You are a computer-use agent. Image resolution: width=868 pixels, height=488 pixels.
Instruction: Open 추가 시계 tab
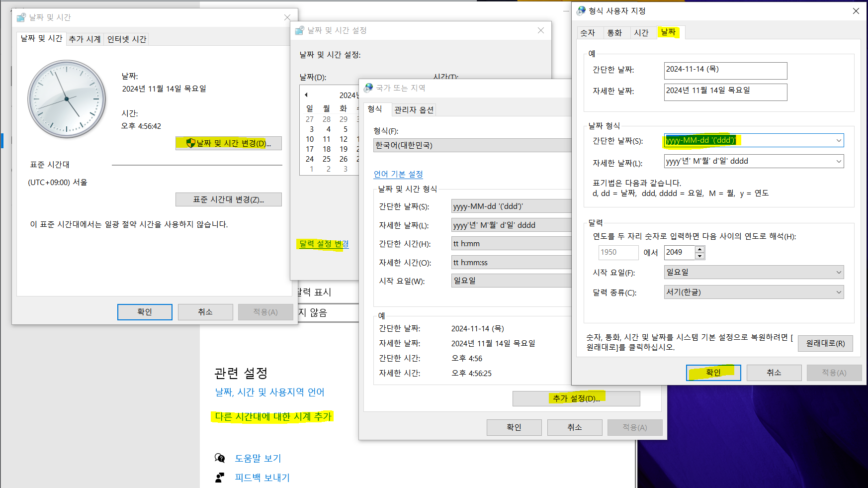tap(85, 39)
